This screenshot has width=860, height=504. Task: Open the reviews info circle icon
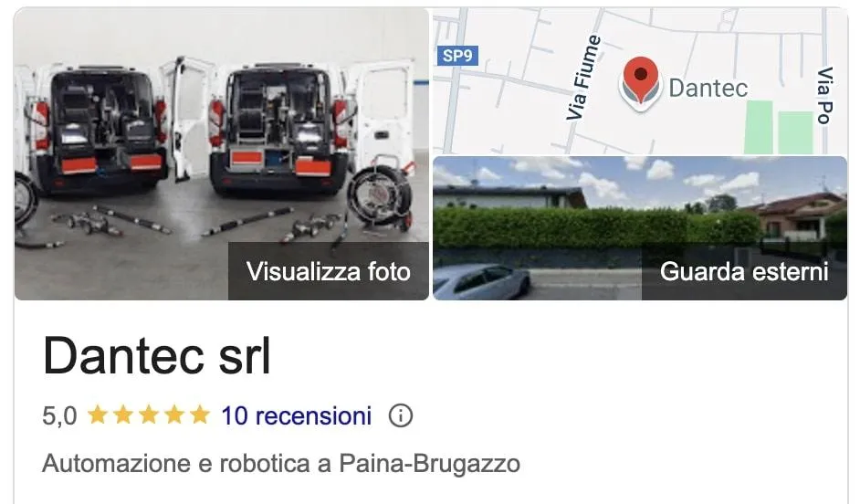401,415
